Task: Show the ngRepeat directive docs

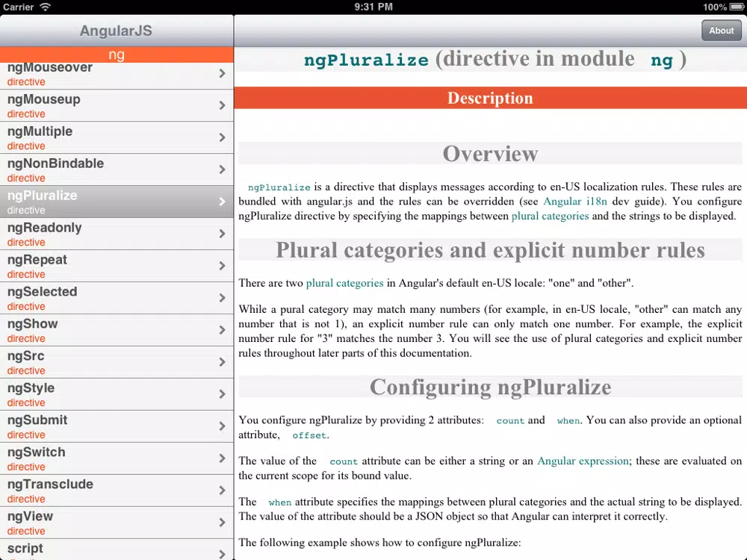Action: coord(117,266)
